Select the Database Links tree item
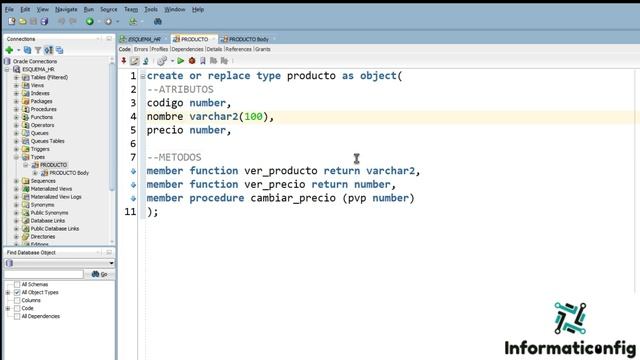 48,221
